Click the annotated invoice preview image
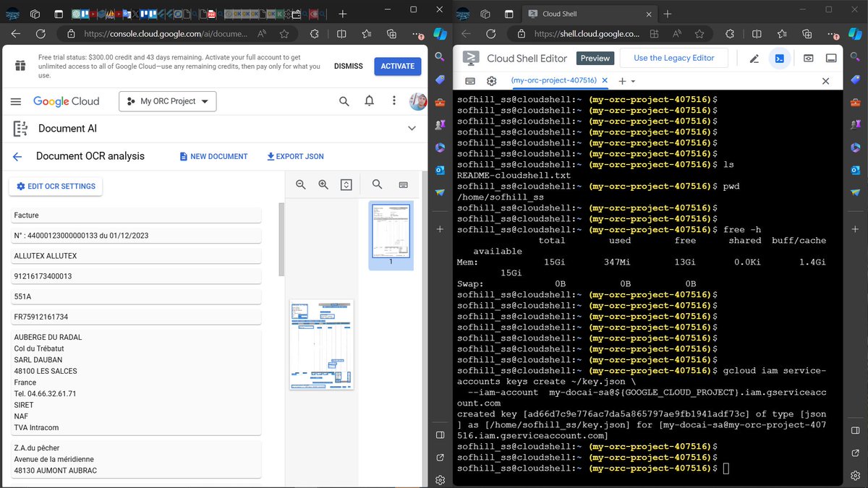 click(x=322, y=344)
